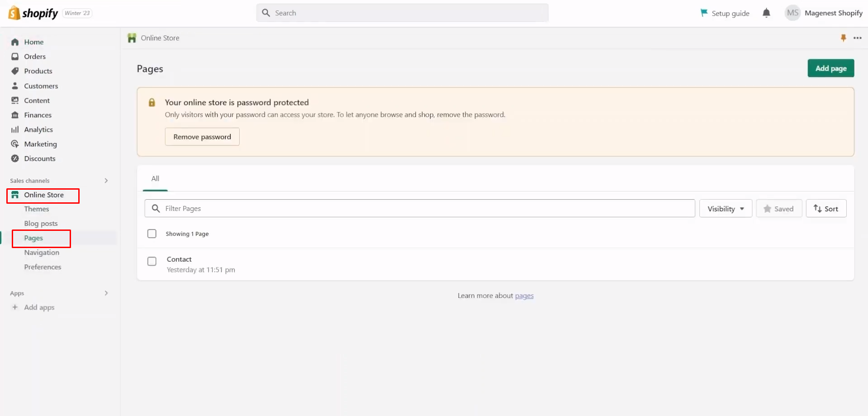Click into the top Search field
Viewport: 868px width, 416px height.
pos(403,13)
